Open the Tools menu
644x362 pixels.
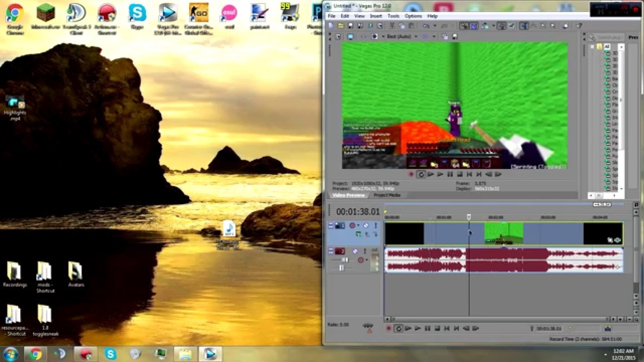(x=393, y=16)
